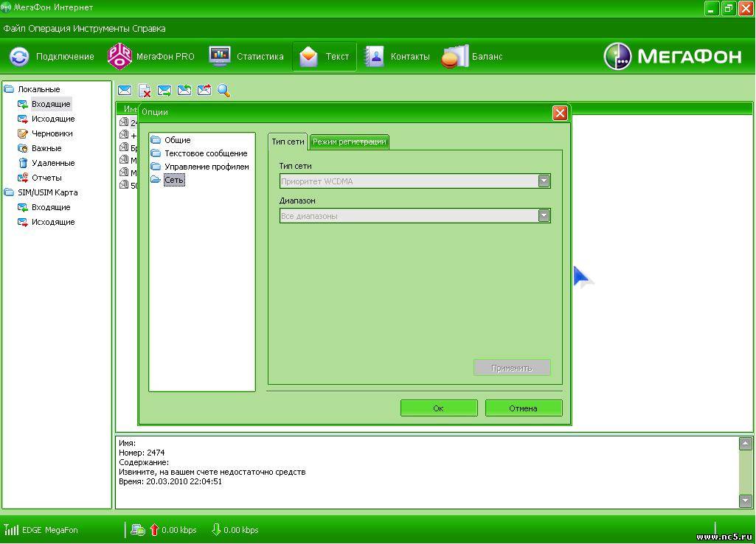Open the Текст messages section

tap(324, 57)
